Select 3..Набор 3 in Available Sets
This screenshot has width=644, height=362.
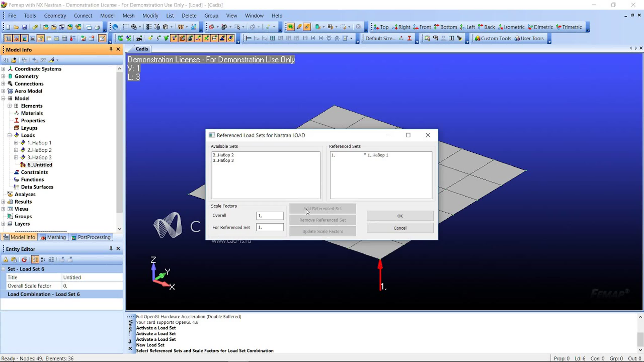223,160
